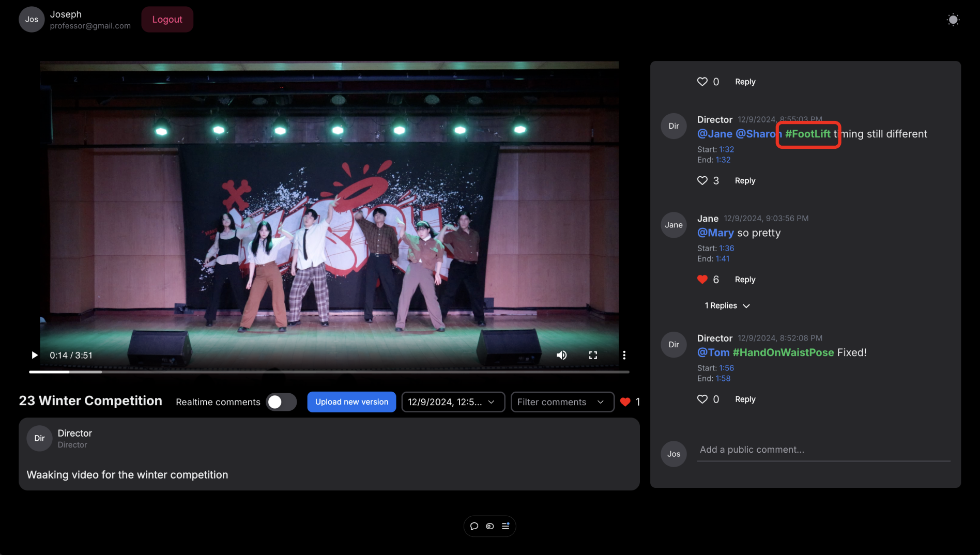980x555 pixels.
Task: Click the Logout button
Action: (x=167, y=19)
